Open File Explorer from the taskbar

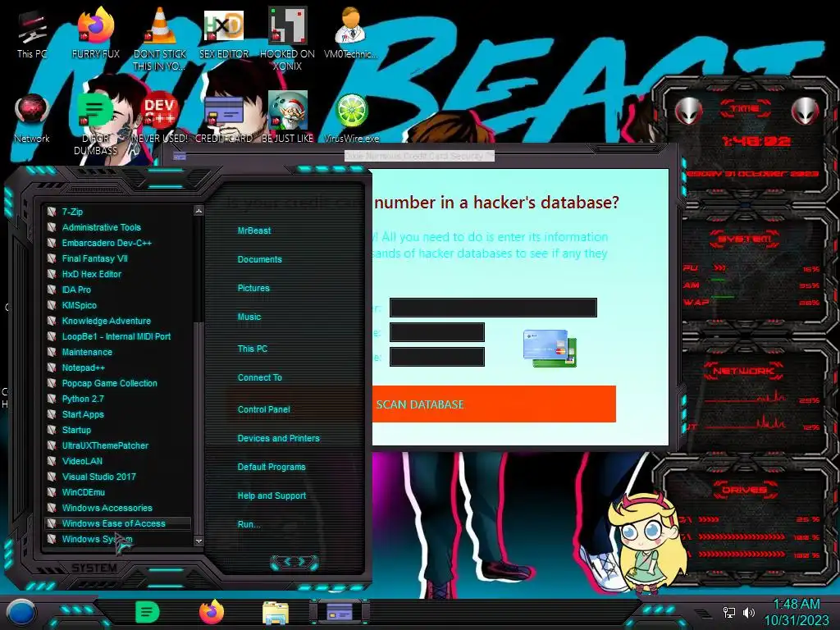coord(276,613)
